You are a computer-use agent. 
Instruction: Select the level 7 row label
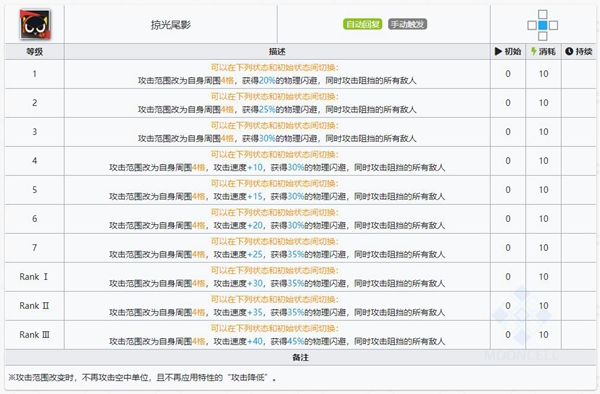pos(34,248)
